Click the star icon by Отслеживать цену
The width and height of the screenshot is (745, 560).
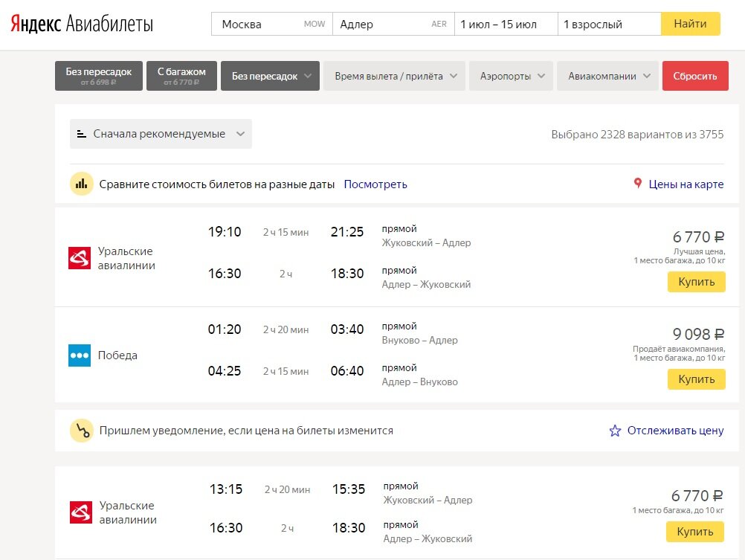pyautogui.click(x=615, y=431)
